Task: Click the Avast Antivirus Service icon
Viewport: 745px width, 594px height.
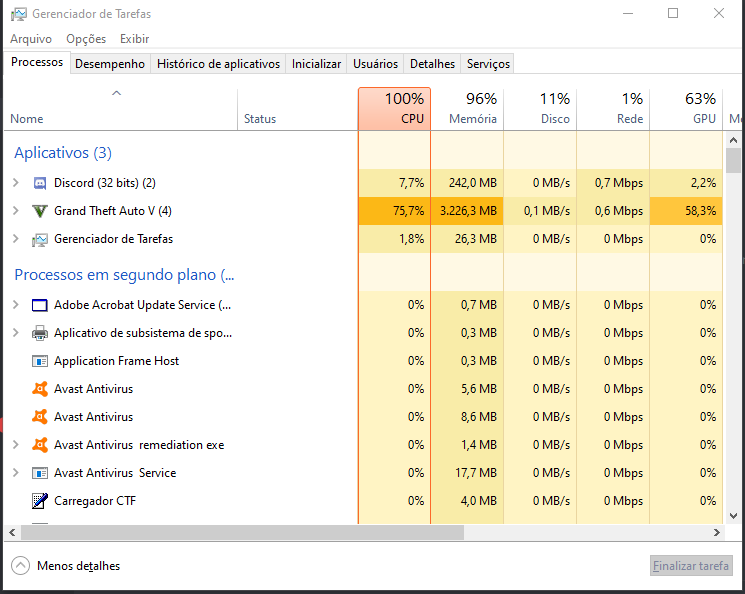Action: (x=40, y=473)
